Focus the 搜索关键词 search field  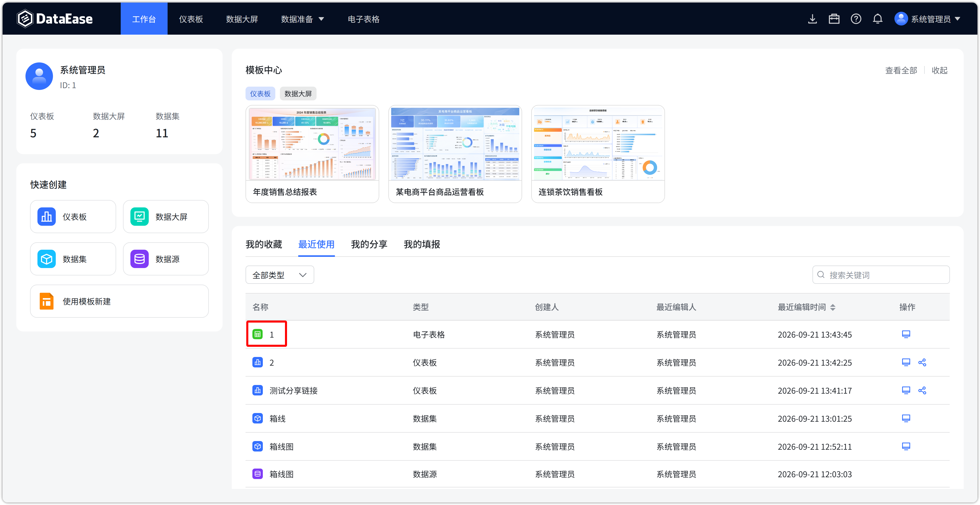[x=881, y=275]
